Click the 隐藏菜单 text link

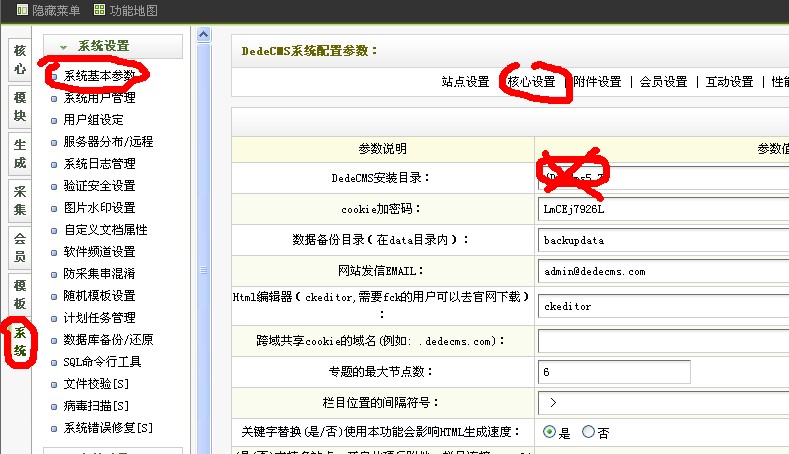(56, 10)
